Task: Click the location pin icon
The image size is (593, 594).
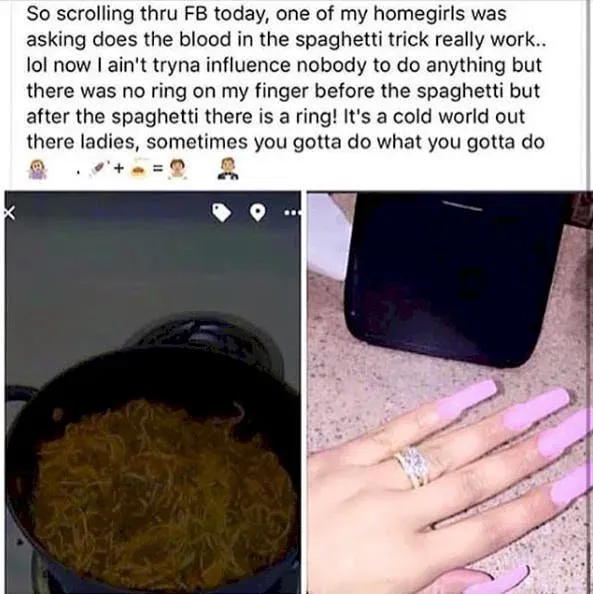Action: coord(258,213)
